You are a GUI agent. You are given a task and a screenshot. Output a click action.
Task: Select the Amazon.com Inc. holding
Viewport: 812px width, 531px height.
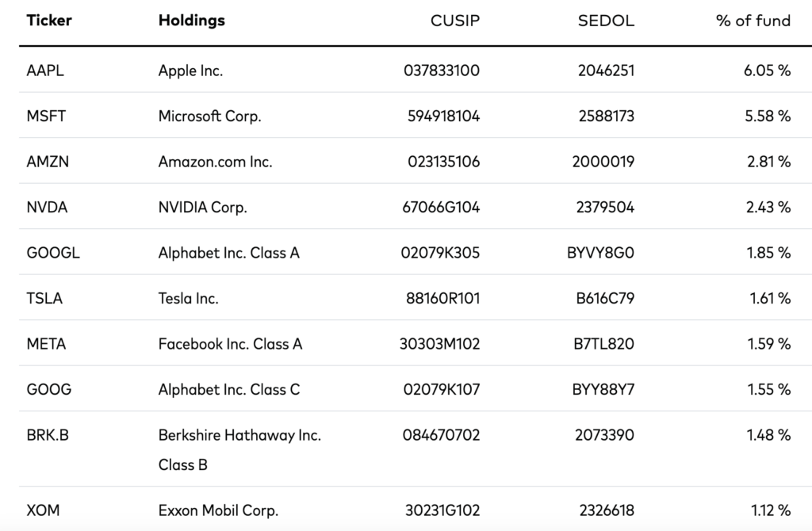tap(215, 162)
